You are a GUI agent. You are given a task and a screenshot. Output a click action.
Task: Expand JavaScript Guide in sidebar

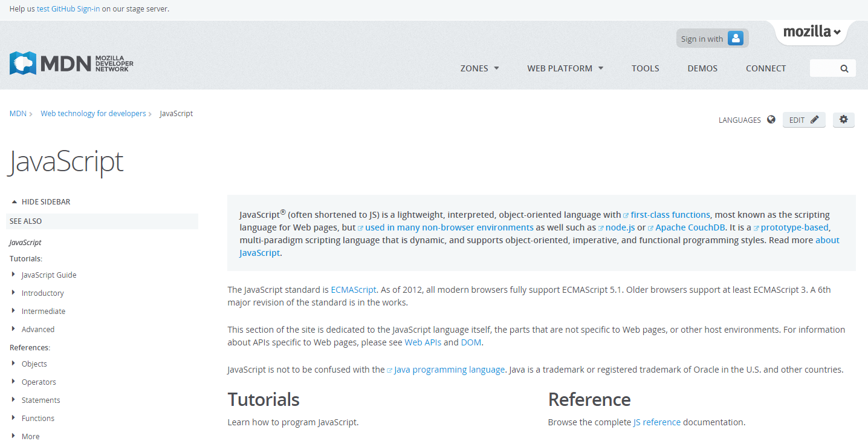coord(14,275)
